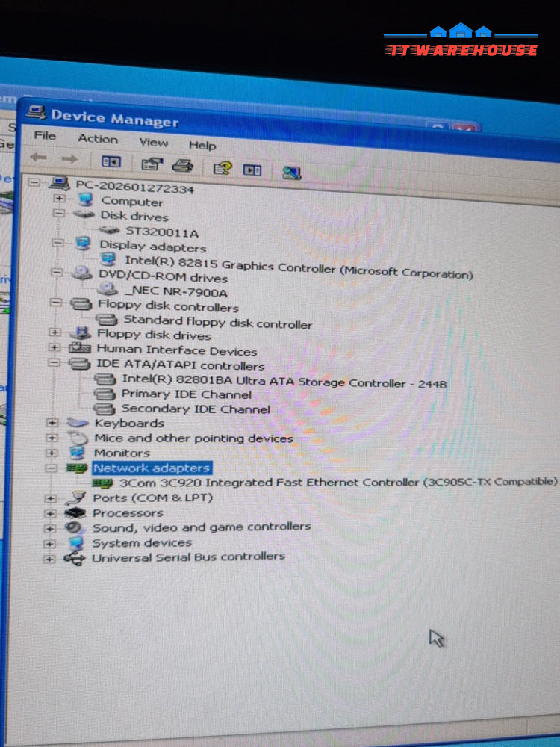Collapse the IDE ATA/ATAPI controllers node
The image size is (560, 747).
click(x=54, y=362)
